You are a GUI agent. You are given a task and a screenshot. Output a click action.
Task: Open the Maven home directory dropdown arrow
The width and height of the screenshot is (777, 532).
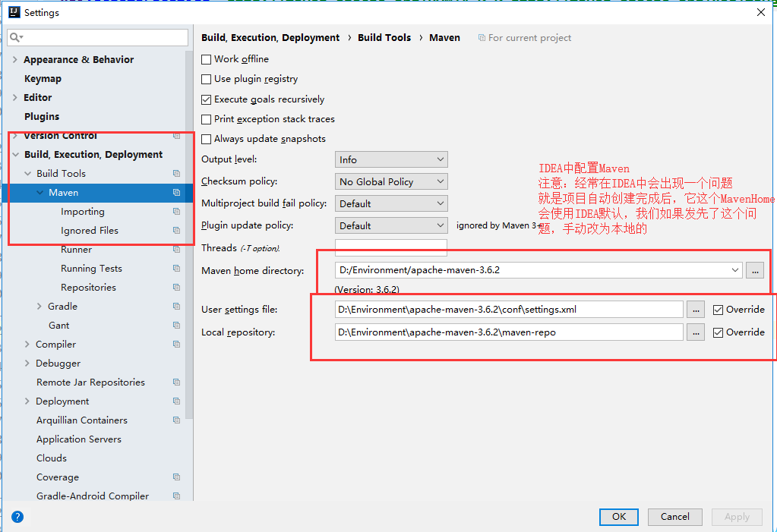tap(735, 270)
